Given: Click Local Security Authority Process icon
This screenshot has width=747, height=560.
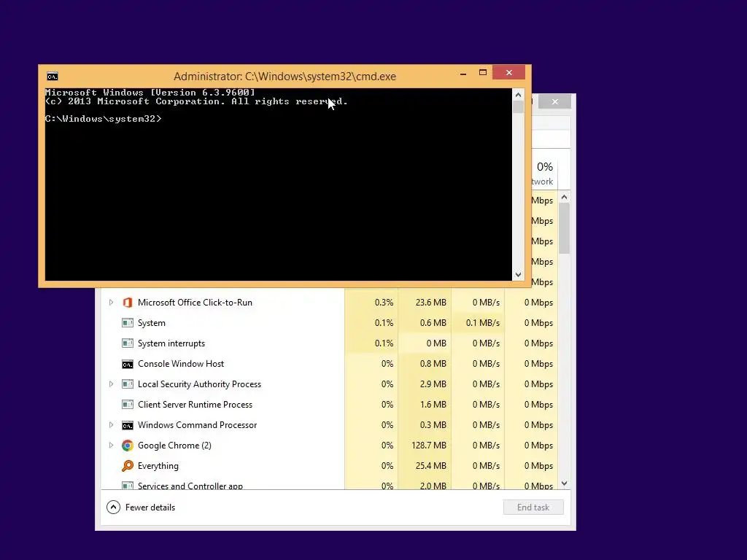Looking at the screenshot, I should pos(127,384).
